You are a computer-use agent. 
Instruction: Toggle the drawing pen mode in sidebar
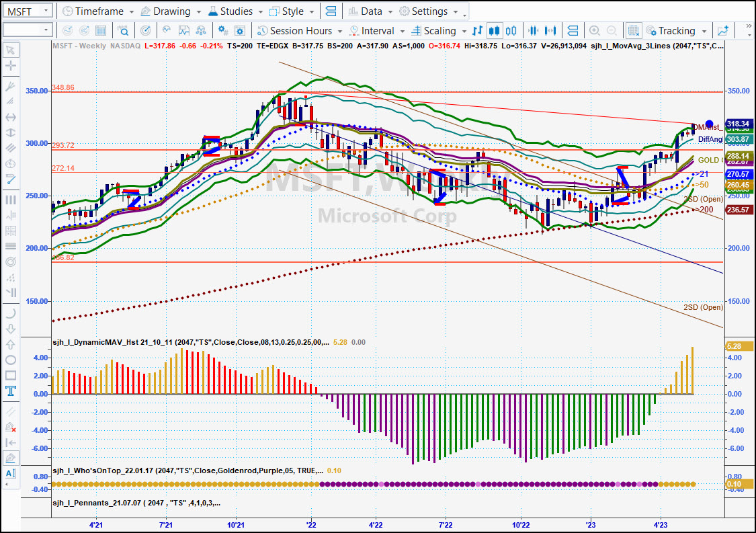pos(11,458)
